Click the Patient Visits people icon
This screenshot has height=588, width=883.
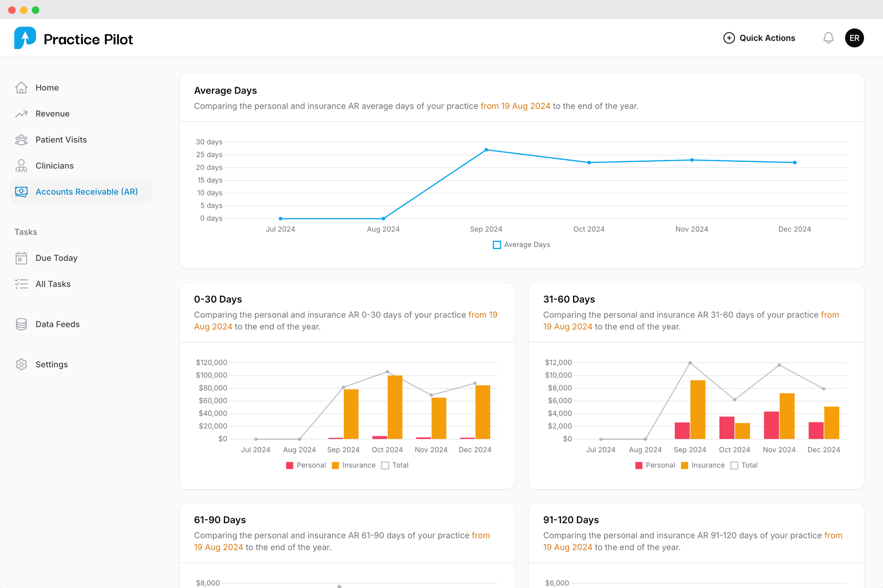click(21, 140)
